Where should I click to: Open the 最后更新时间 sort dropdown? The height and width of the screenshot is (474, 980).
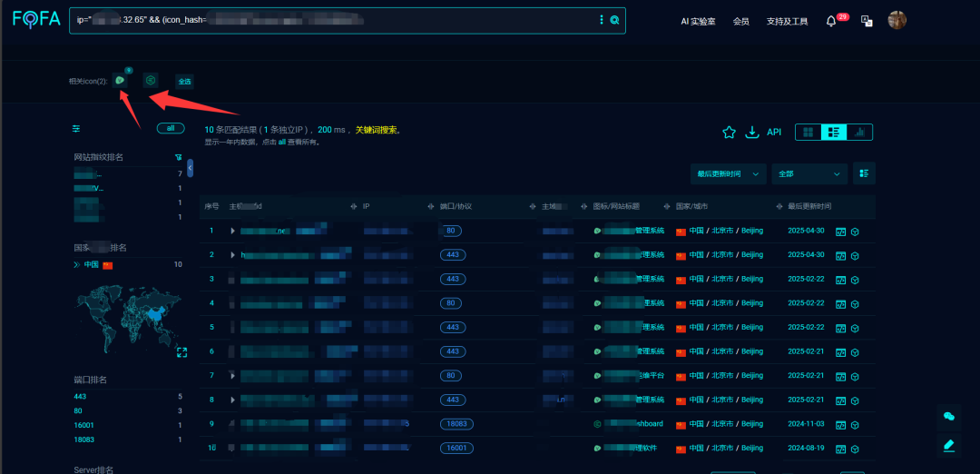pos(728,173)
